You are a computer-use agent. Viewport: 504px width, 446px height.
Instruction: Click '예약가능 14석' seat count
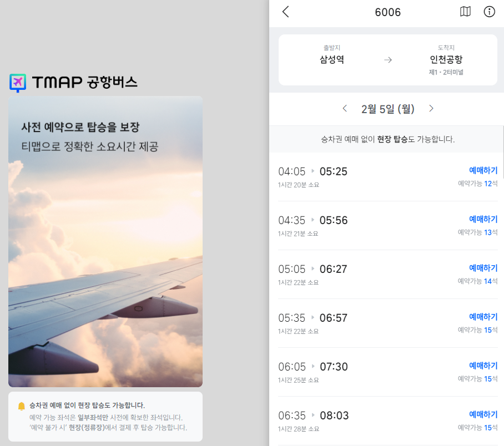478,281
